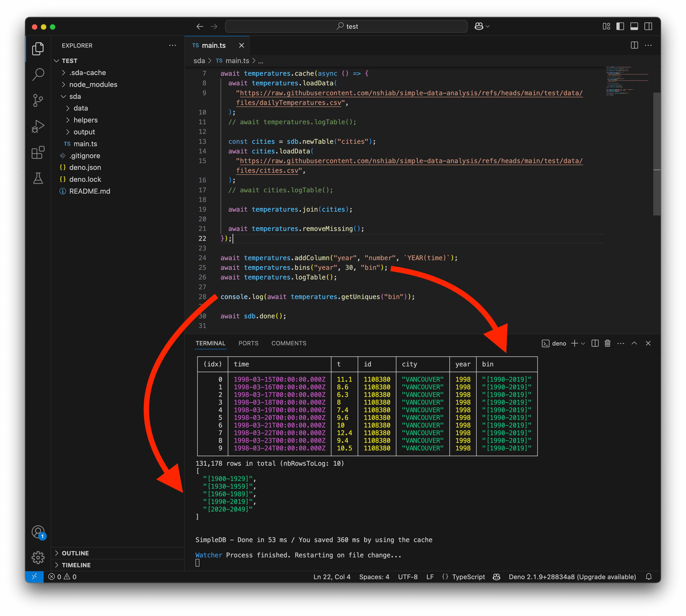
Task: Change encoding via UTF-8
Action: [408, 577]
